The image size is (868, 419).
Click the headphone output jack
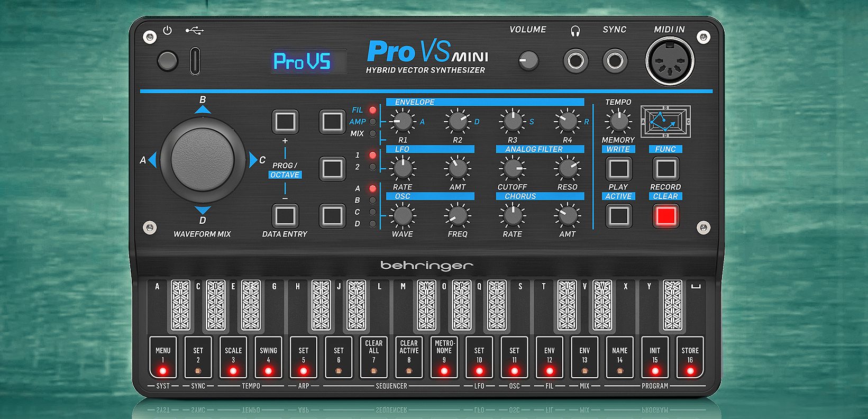coord(575,61)
